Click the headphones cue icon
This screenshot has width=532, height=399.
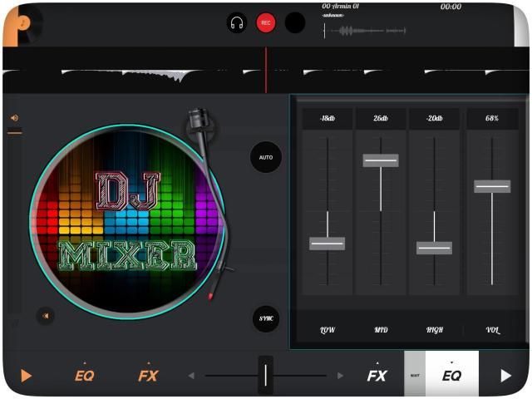[x=237, y=23]
